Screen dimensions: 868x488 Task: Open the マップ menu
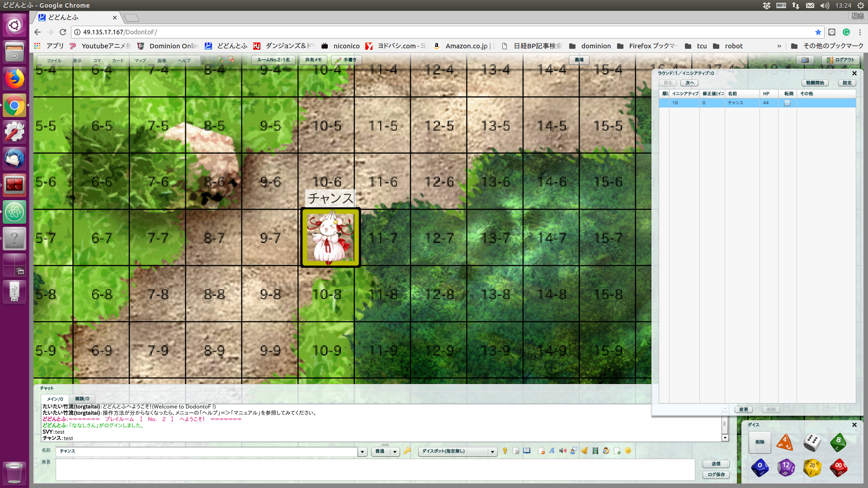point(140,60)
